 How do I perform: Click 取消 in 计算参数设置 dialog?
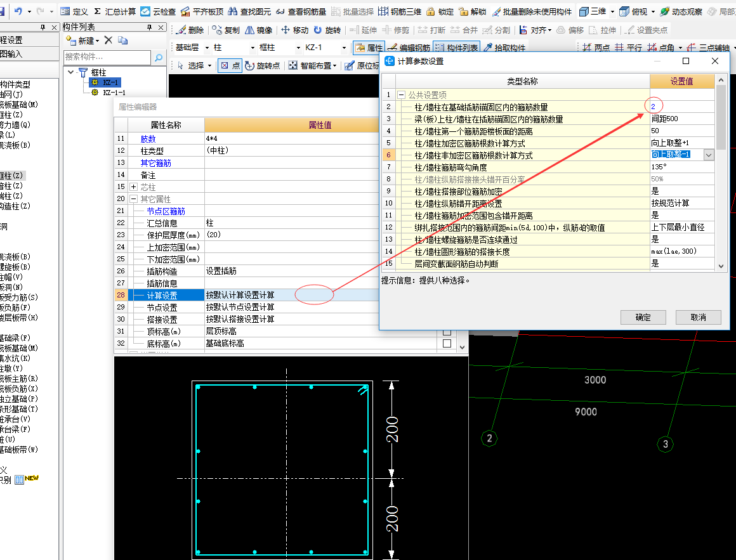[698, 318]
